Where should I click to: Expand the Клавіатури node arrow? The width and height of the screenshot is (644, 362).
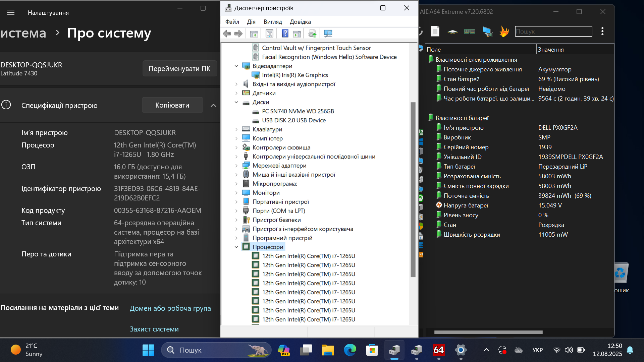pyautogui.click(x=236, y=129)
